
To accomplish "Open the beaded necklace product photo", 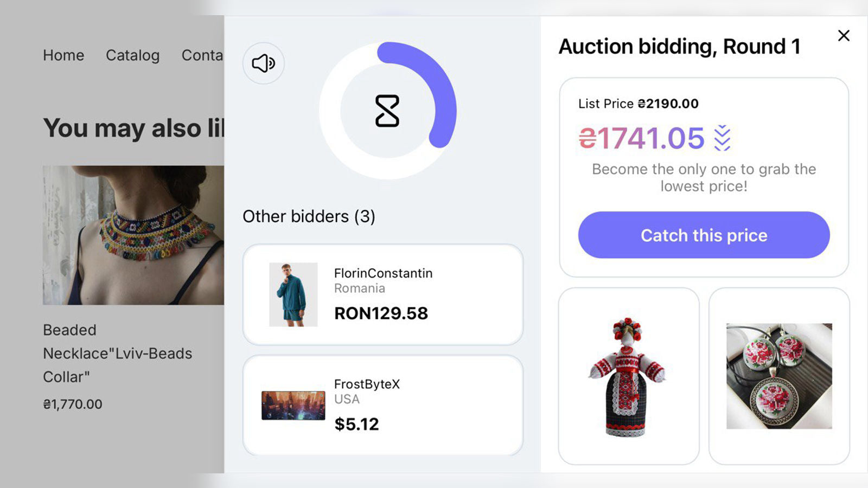I will point(133,235).
